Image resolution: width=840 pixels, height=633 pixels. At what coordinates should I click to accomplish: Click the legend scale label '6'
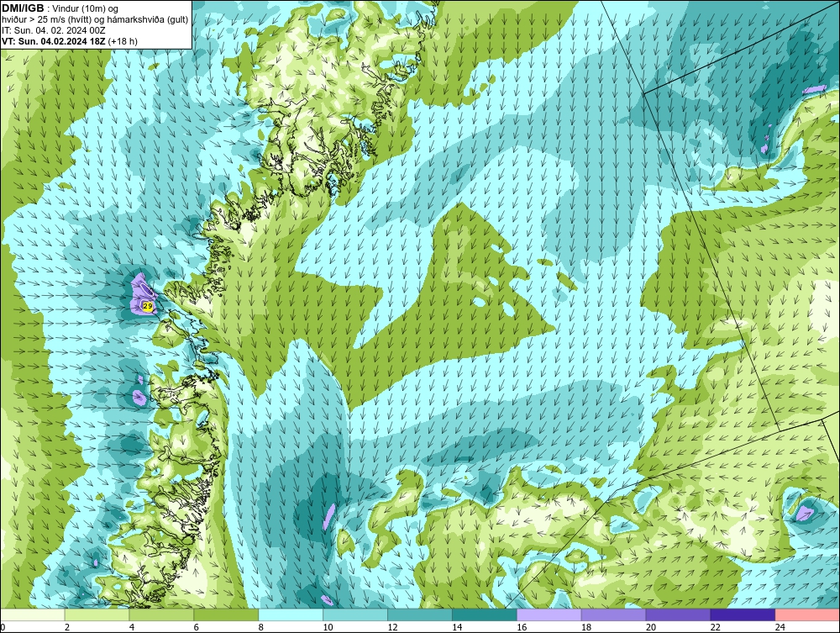(196, 627)
